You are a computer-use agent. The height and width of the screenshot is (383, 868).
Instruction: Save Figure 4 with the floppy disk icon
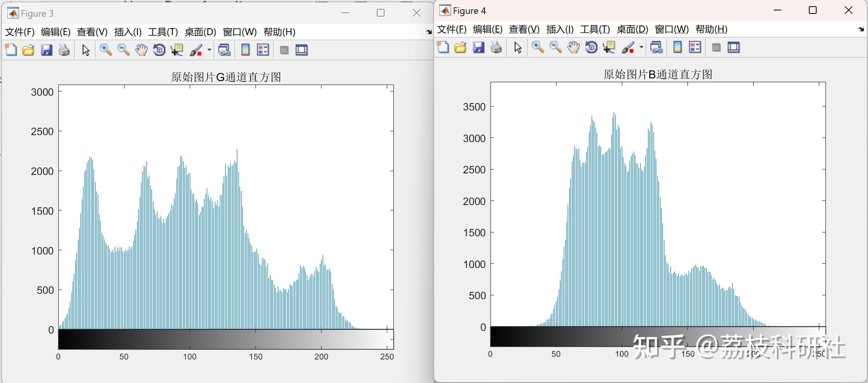point(478,47)
